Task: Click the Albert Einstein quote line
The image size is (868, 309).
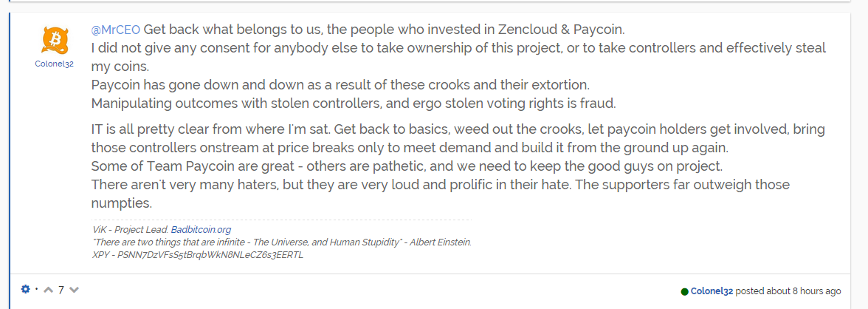Action: 282,242
